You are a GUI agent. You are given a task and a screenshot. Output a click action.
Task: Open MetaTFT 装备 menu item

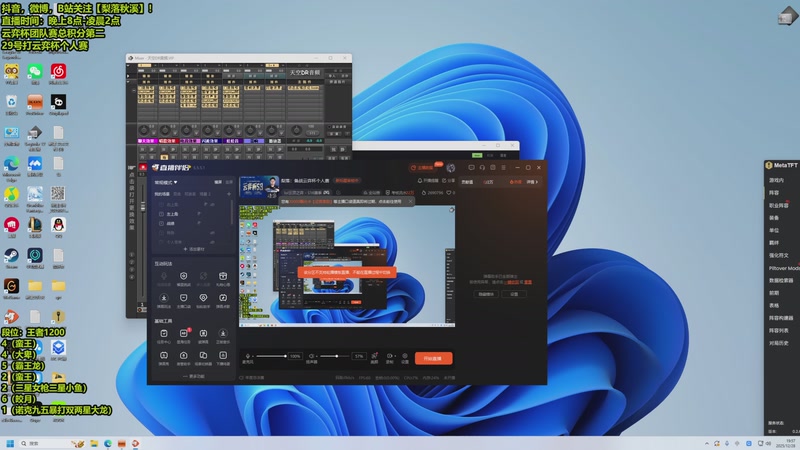pyautogui.click(x=774, y=218)
